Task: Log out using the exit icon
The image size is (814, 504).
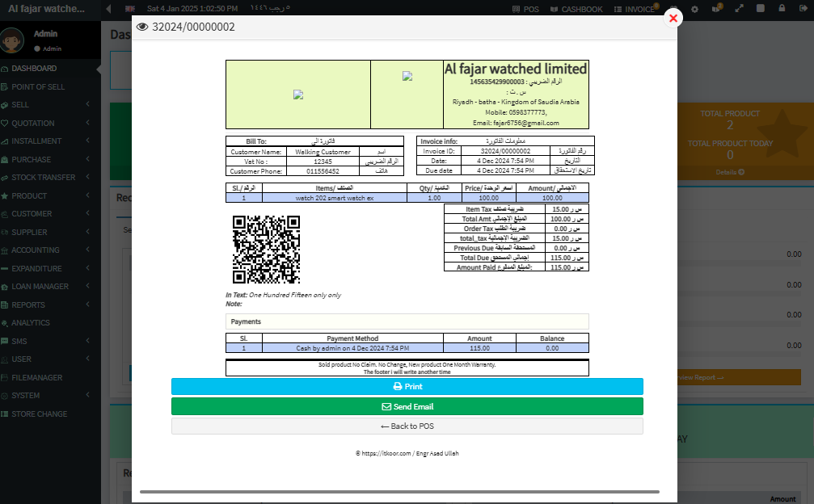Action: [x=802, y=8]
